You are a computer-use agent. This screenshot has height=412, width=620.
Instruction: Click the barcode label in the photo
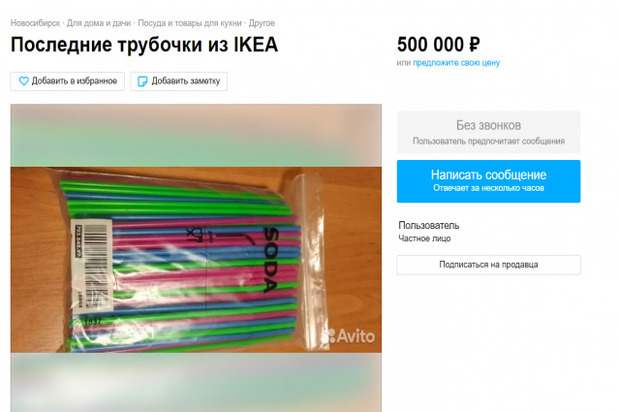93,267
